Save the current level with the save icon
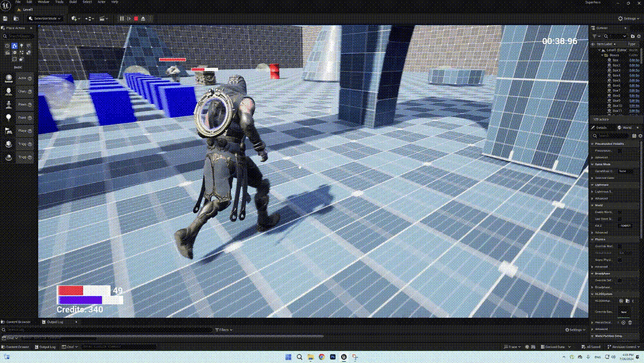 pyautogui.click(x=5, y=18)
